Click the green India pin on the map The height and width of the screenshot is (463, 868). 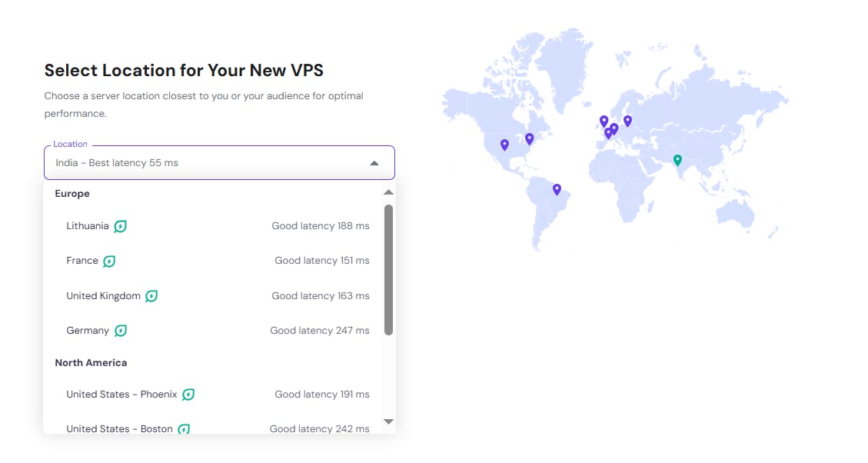point(677,160)
